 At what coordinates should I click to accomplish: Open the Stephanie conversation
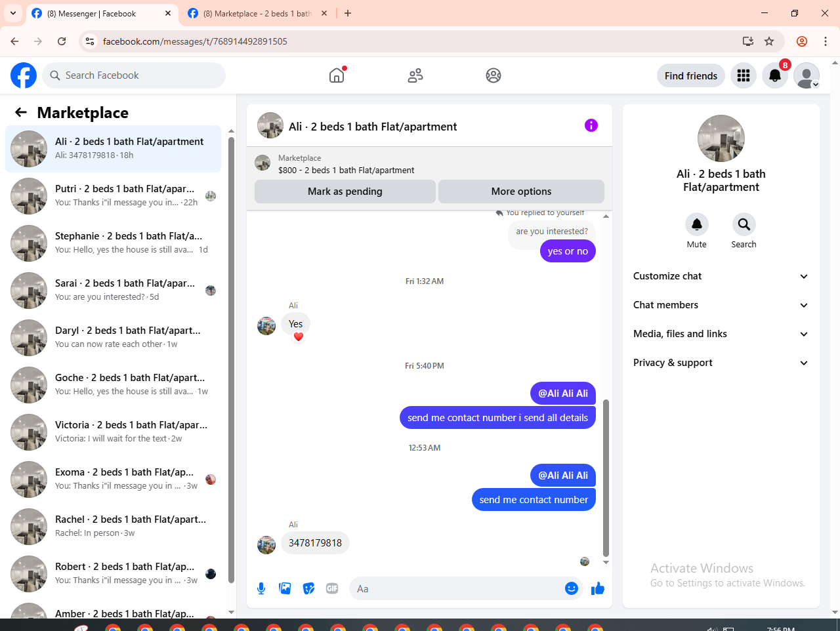click(x=114, y=243)
